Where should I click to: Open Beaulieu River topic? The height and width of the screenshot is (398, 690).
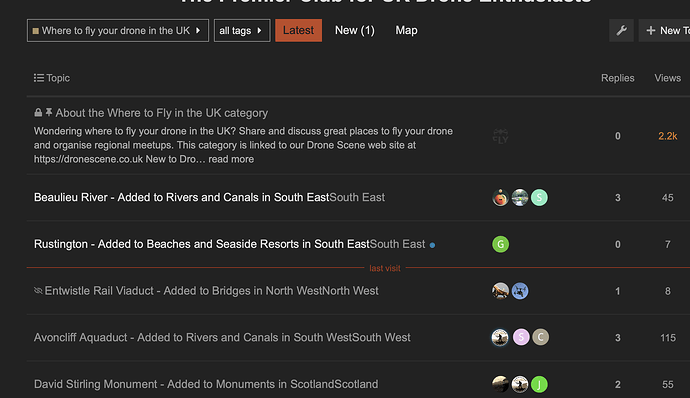pyautogui.click(x=181, y=197)
